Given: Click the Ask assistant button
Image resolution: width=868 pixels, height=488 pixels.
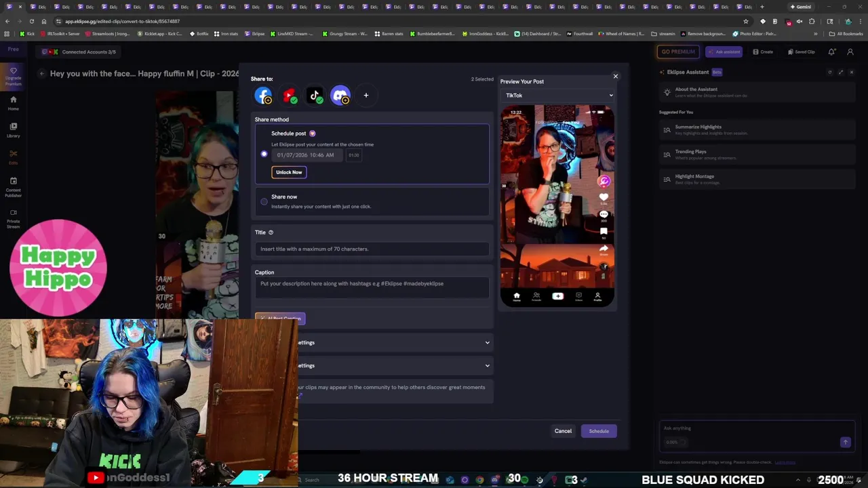Looking at the screenshot, I should tap(724, 52).
